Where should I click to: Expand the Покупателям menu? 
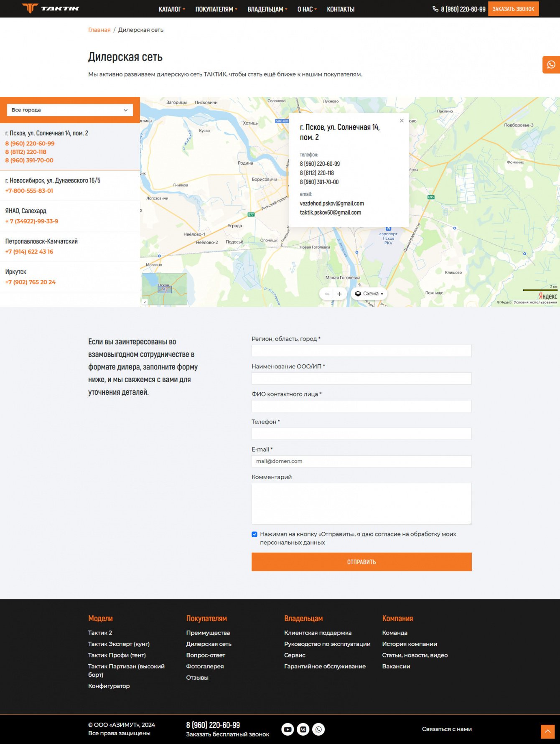tap(216, 9)
